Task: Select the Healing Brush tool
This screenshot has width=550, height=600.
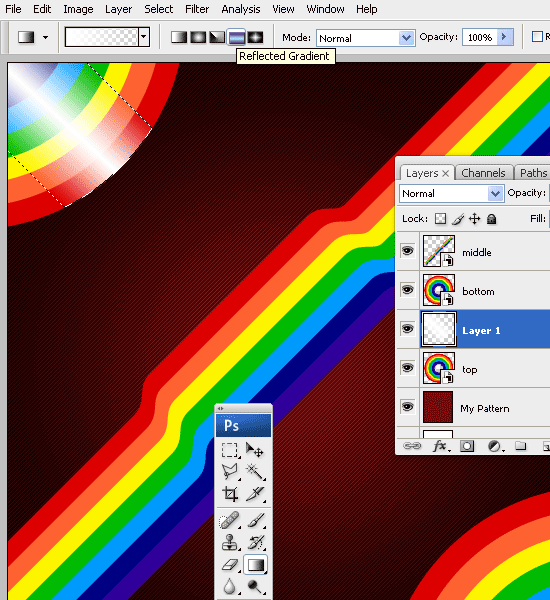Action: pos(230,521)
